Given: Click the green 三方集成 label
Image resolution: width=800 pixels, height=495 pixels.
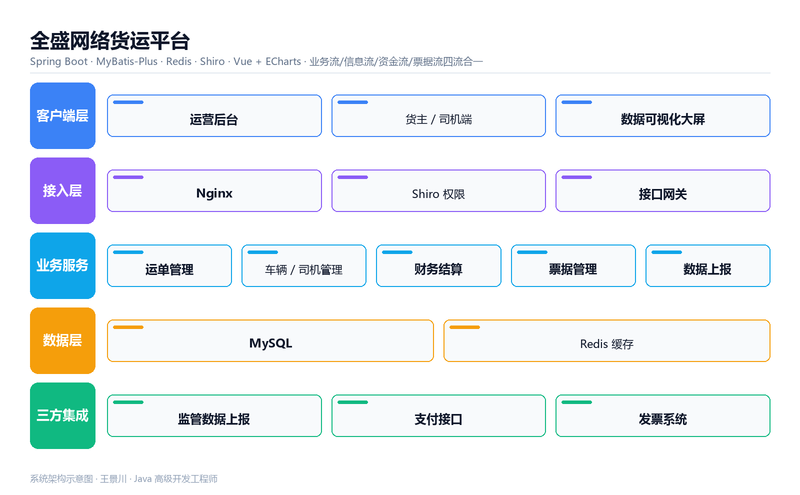Looking at the screenshot, I should tap(63, 416).
